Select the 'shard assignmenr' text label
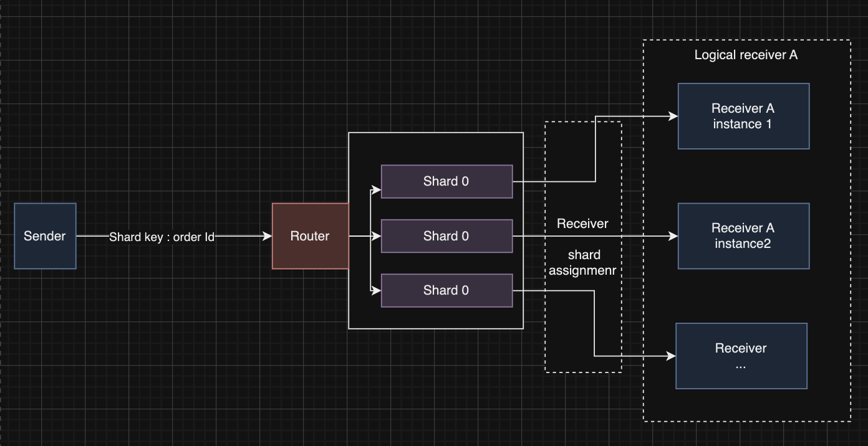This screenshot has width=868, height=446. (x=584, y=263)
